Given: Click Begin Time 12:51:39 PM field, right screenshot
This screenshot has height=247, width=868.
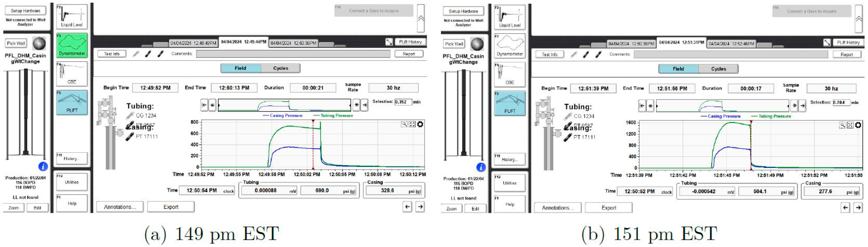Looking at the screenshot, I should [x=593, y=89].
